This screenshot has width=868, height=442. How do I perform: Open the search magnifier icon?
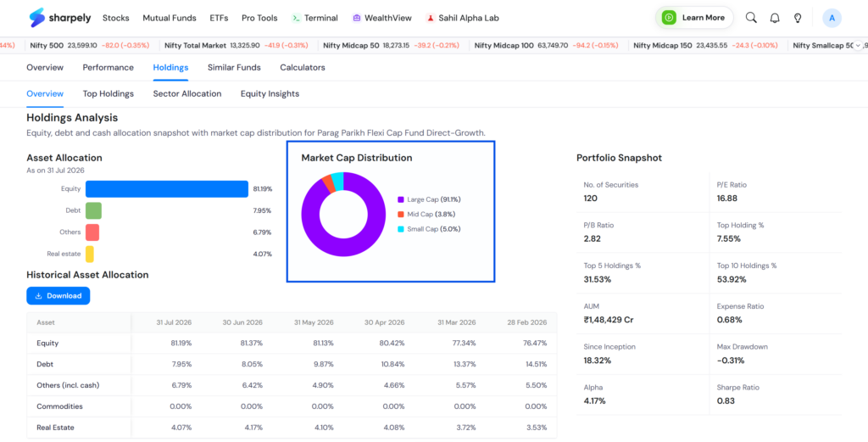[x=751, y=18]
